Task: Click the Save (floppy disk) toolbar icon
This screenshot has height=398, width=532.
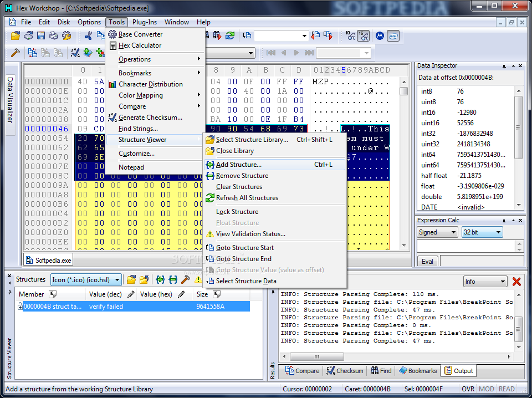Action: pyautogui.click(x=41, y=35)
